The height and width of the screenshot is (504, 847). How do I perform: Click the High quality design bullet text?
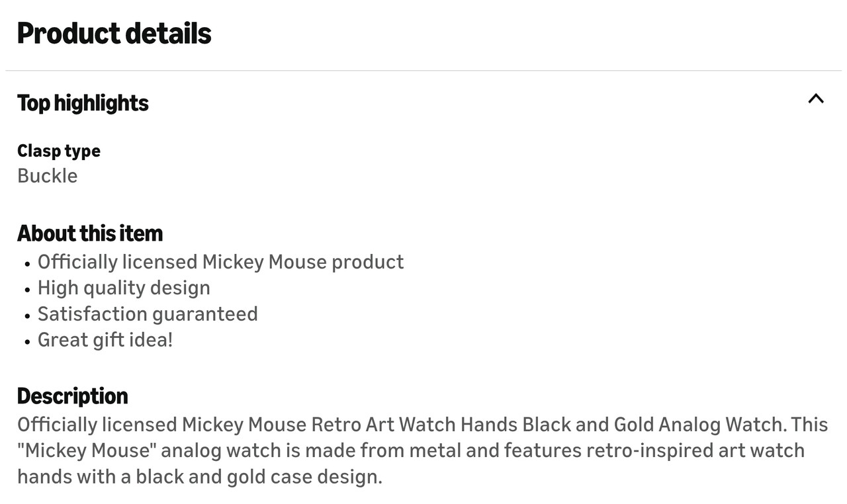pos(124,288)
